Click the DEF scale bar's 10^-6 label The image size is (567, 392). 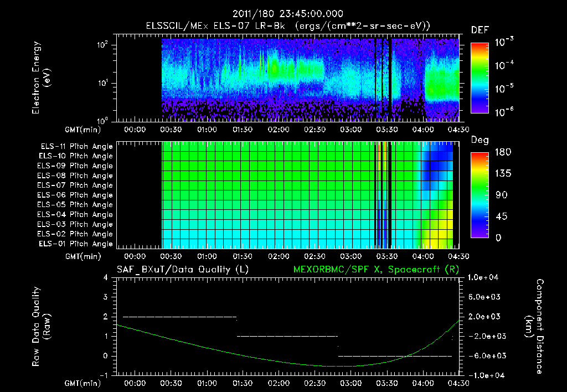click(x=504, y=112)
